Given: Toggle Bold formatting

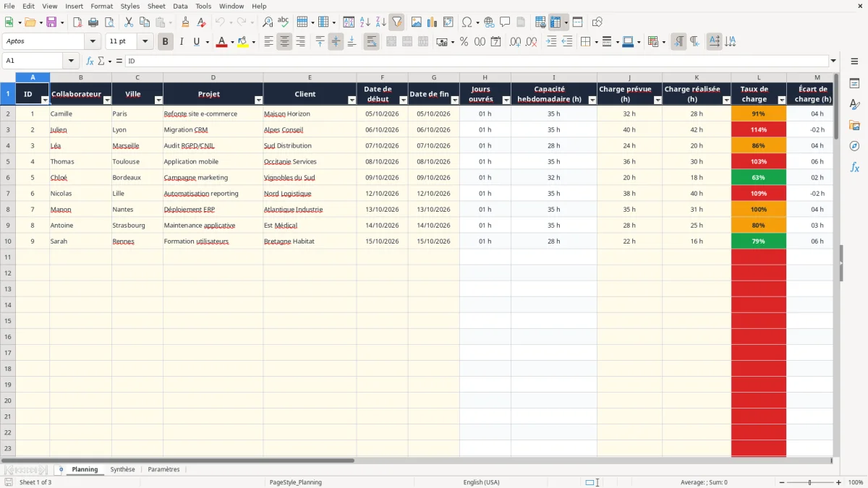Looking at the screenshot, I should tap(165, 42).
